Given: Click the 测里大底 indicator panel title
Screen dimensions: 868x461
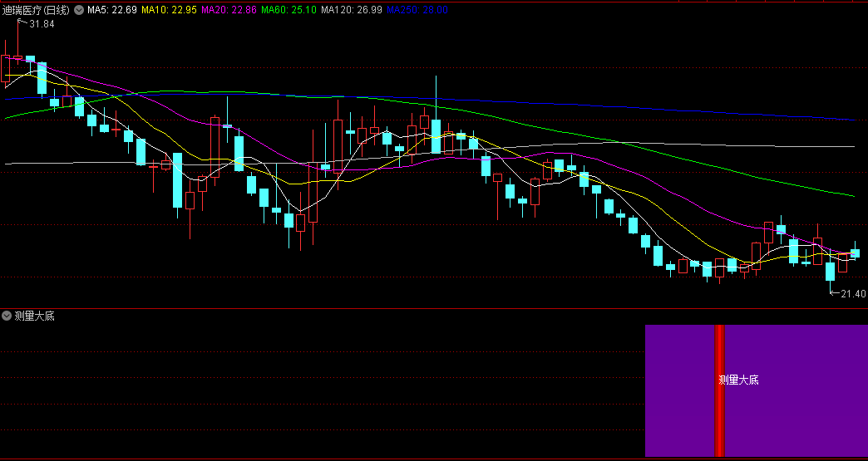Looking at the screenshot, I should pyautogui.click(x=34, y=316).
